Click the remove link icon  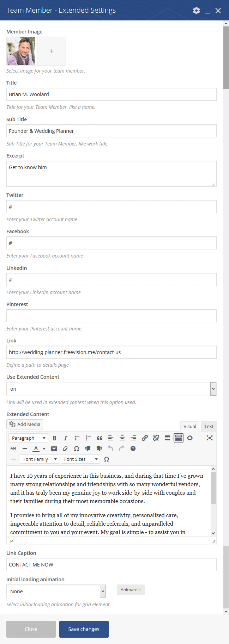pyautogui.click(x=156, y=438)
